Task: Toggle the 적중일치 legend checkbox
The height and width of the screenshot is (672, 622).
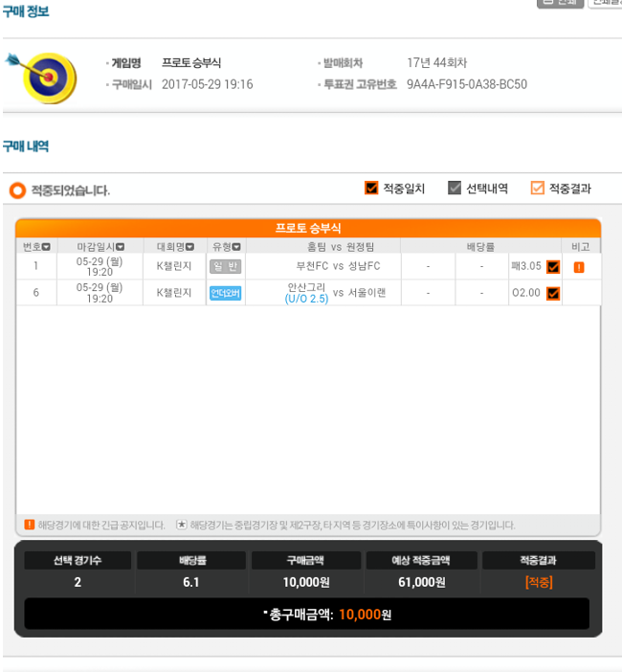Action: (x=371, y=188)
